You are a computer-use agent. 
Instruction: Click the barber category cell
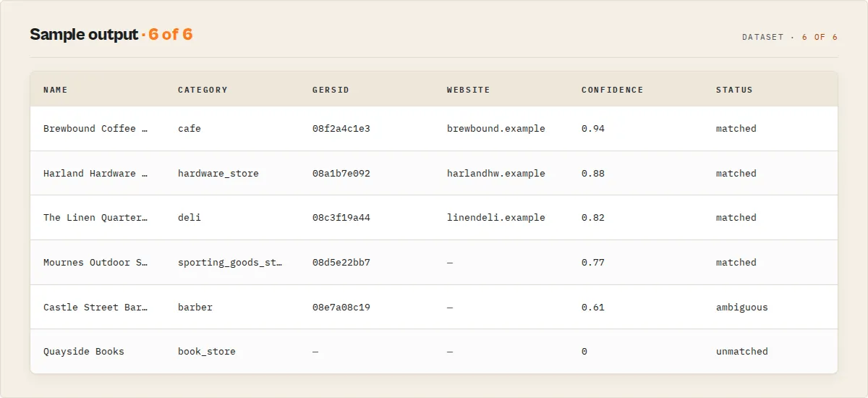(195, 308)
